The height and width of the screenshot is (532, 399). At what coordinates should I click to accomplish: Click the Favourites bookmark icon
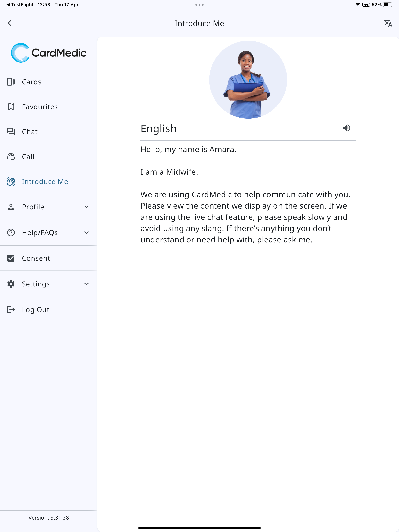11,107
